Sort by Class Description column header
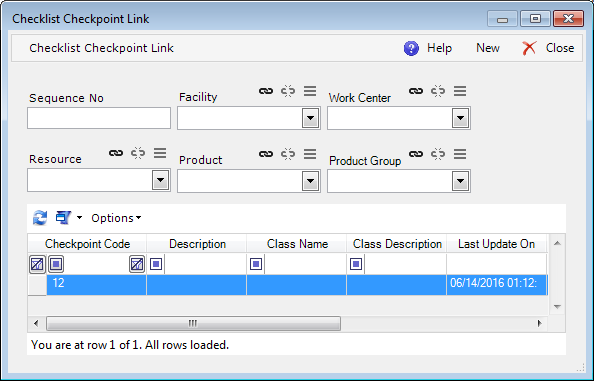The image size is (594, 381). (x=397, y=244)
